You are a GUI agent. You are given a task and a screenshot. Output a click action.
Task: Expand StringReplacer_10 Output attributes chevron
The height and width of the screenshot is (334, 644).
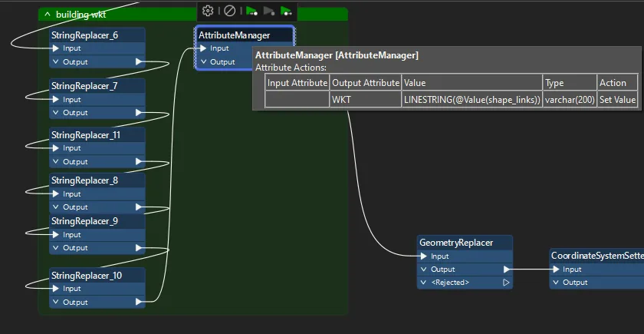click(55, 303)
